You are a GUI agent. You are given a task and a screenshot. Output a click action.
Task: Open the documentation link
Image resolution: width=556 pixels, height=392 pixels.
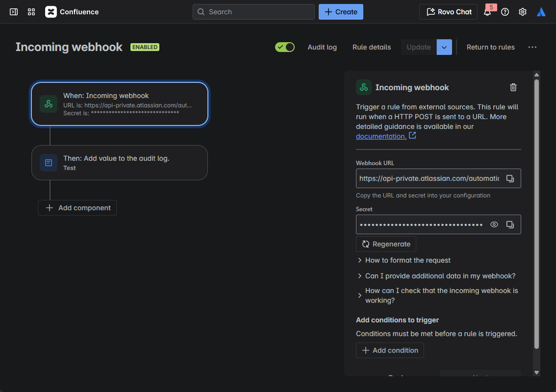[x=381, y=136]
